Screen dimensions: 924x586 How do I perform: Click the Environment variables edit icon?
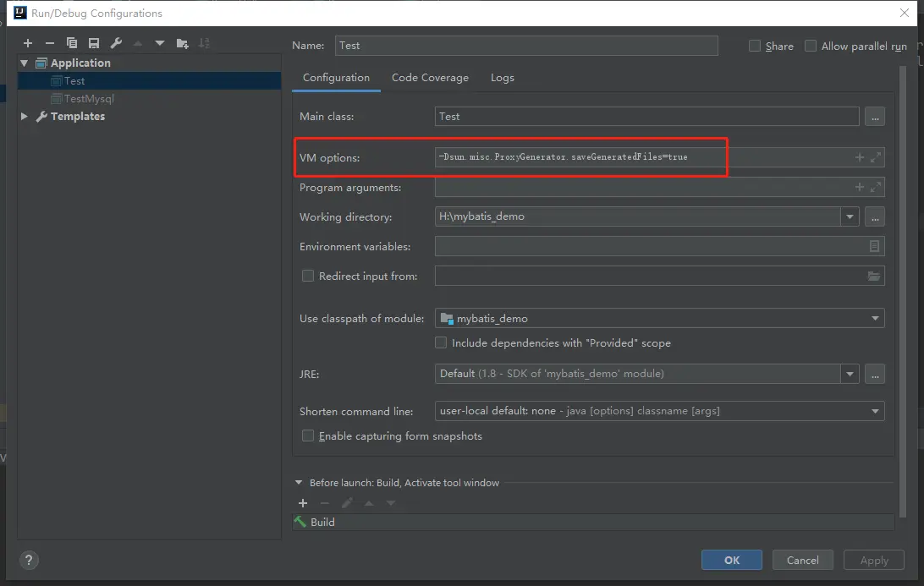[874, 246]
